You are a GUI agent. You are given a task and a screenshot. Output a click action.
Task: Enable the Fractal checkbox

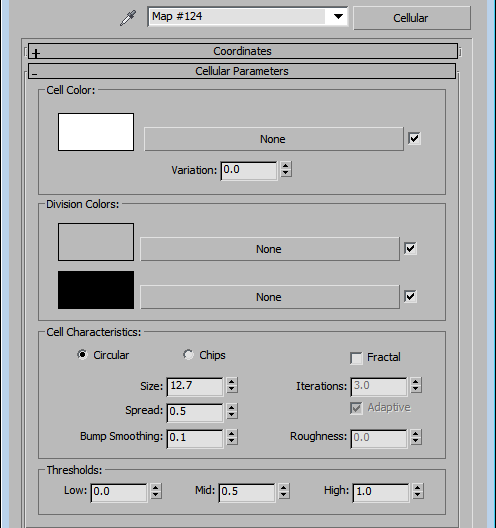click(x=356, y=358)
